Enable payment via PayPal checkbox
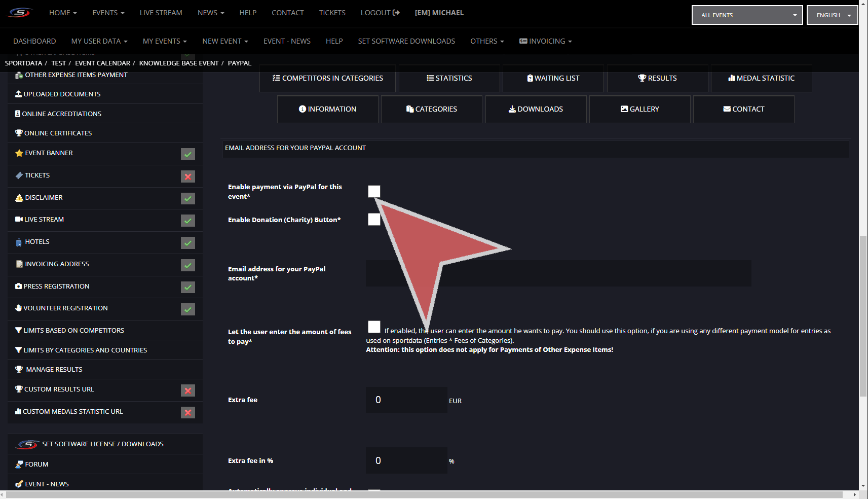Image resolution: width=868 pixels, height=499 pixels. click(374, 191)
